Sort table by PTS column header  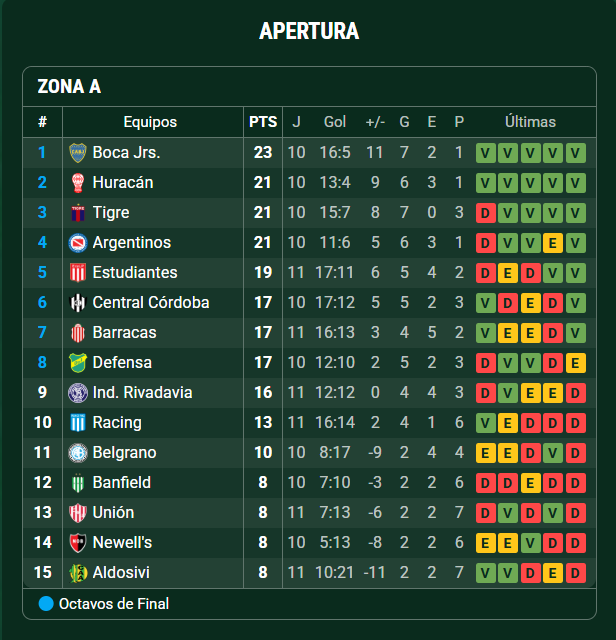click(263, 122)
